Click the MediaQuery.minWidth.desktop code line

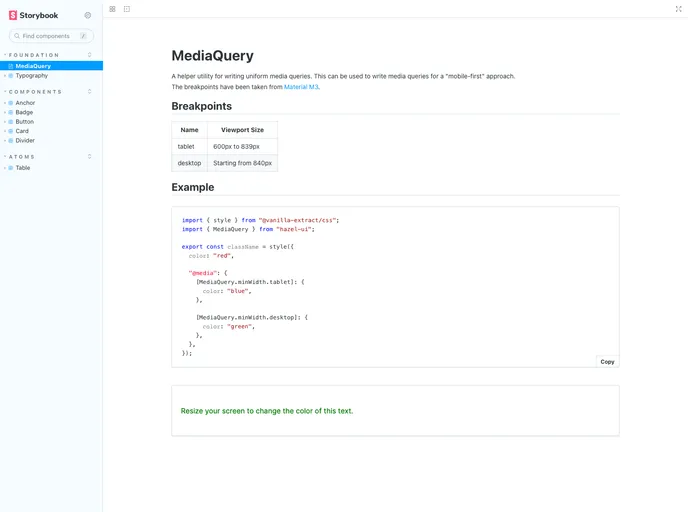tap(252, 317)
